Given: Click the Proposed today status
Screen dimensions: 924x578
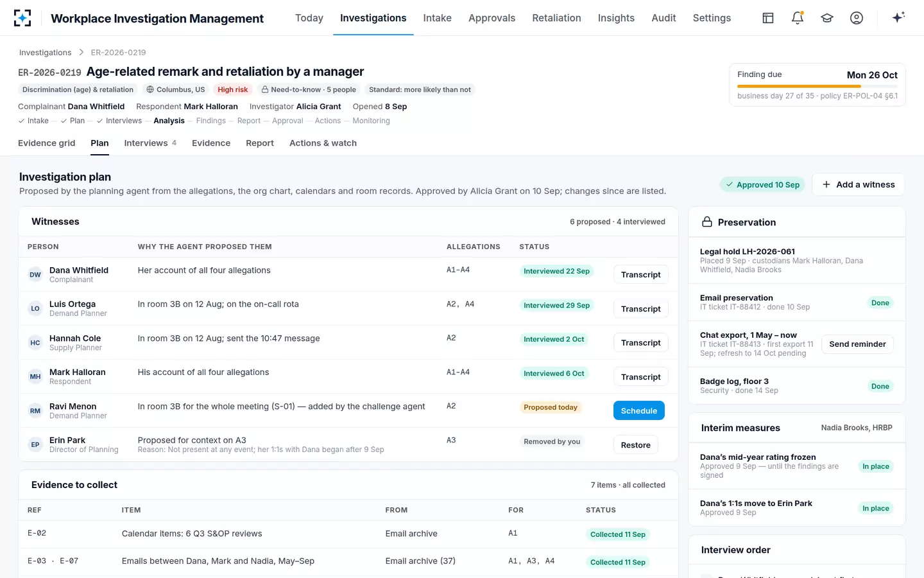Looking at the screenshot, I should [550, 407].
